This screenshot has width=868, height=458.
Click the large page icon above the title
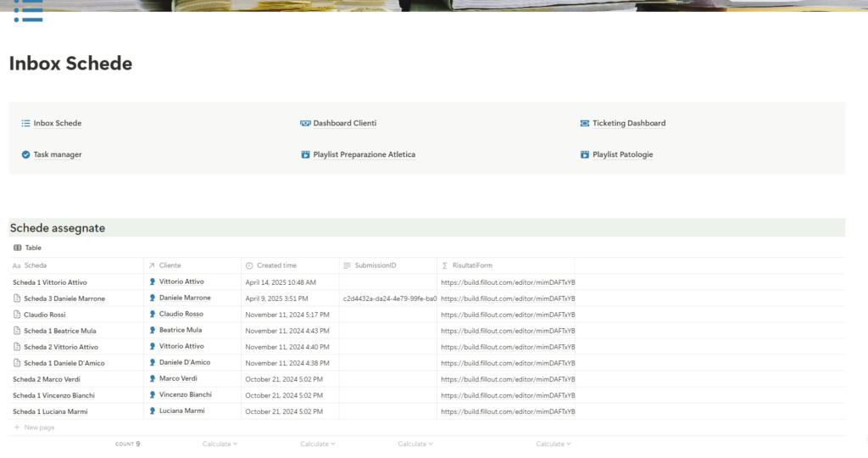click(28, 11)
